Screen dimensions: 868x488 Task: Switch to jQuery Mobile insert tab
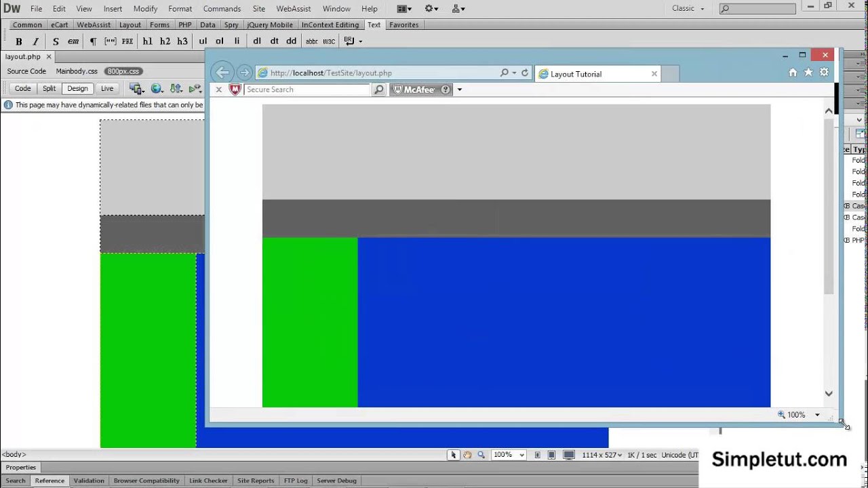coord(270,25)
